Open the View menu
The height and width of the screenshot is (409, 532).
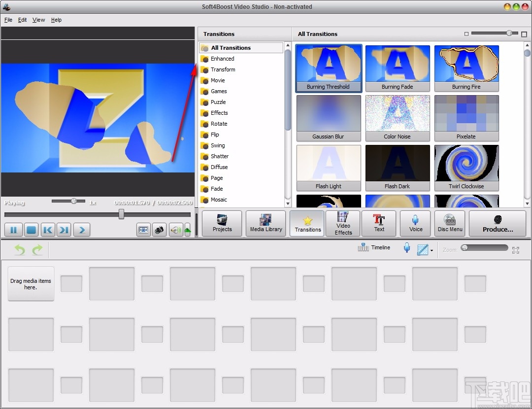(38, 20)
